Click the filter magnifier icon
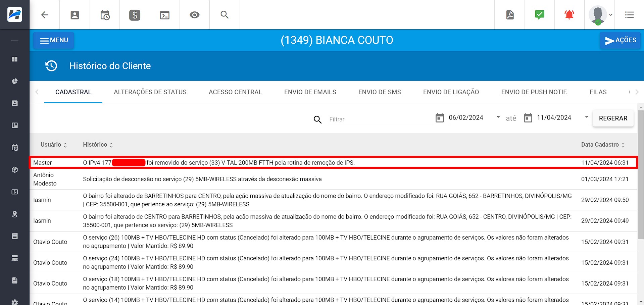This screenshot has width=644, height=305. click(x=317, y=119)
